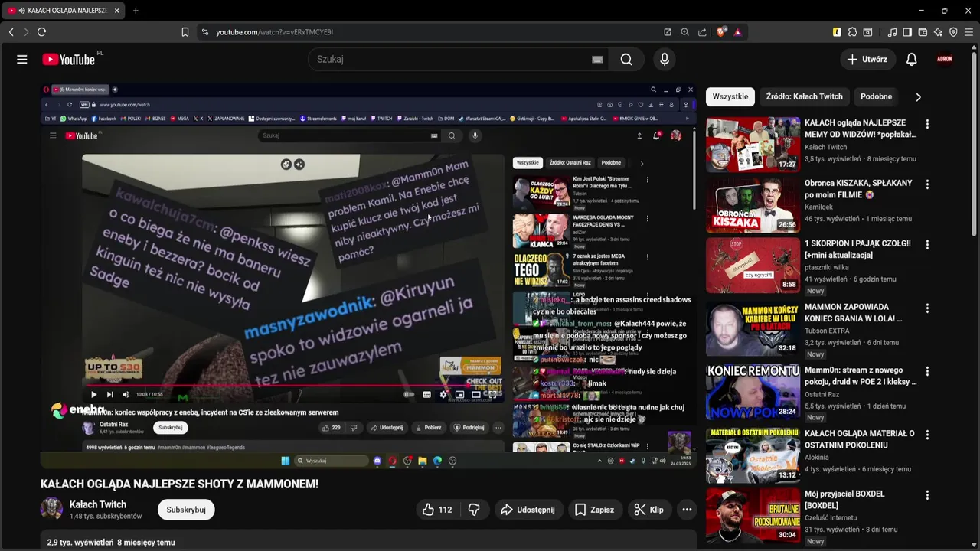Open the media playlist music-note icon

tap(892, 32)
